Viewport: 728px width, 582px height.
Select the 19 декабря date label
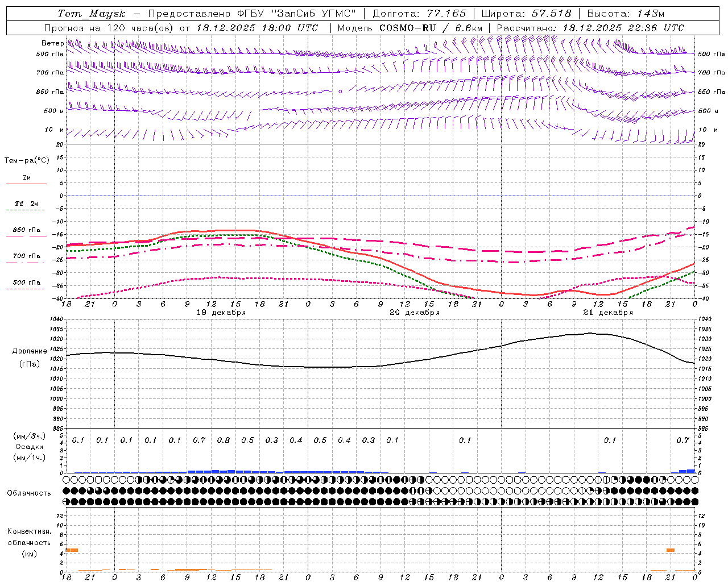[x=221, y=313]
